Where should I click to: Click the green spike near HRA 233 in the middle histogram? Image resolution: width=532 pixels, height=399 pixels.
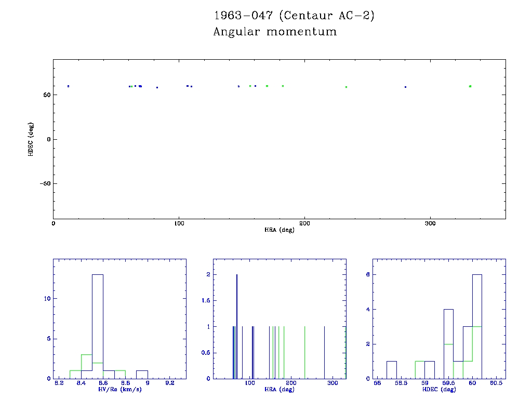[304, 353]
